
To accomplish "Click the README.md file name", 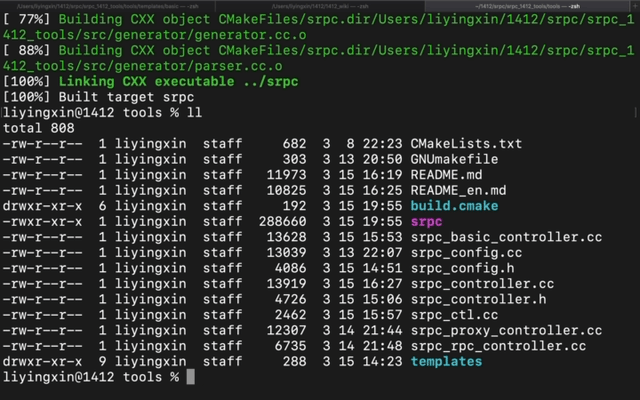I will click(446, 175).
